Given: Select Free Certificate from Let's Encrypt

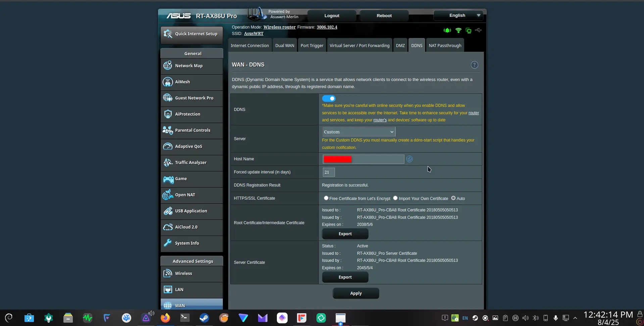Looking at the screenshot, I should click(x=326, y=198).
